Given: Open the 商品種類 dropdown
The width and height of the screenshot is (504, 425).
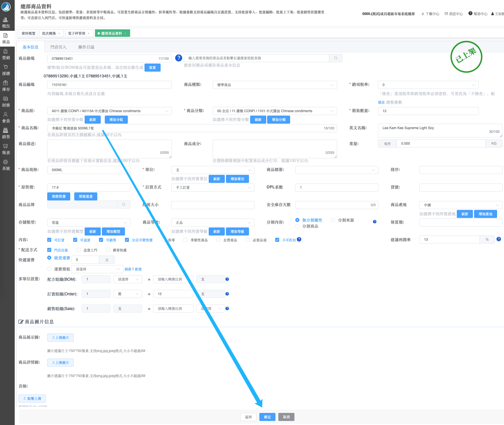Looking at the screenshot, I should 275,85.
